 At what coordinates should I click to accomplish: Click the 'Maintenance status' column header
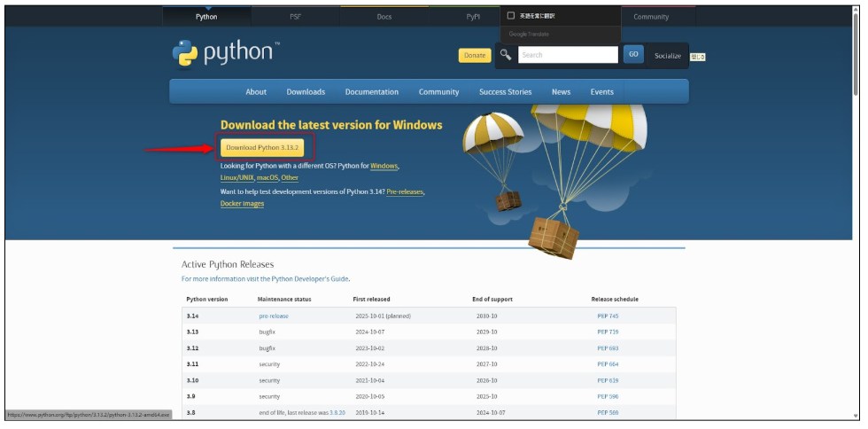[284, 300]
